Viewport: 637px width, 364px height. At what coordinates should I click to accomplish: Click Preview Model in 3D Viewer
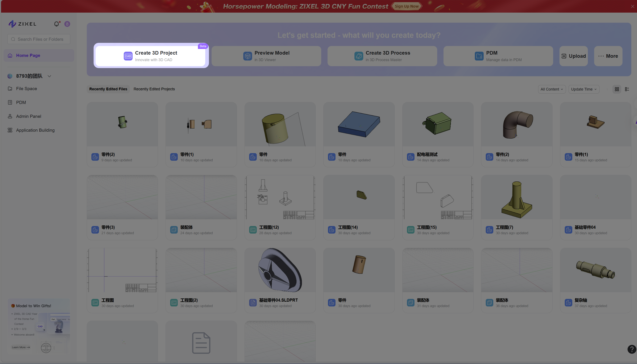266,56
